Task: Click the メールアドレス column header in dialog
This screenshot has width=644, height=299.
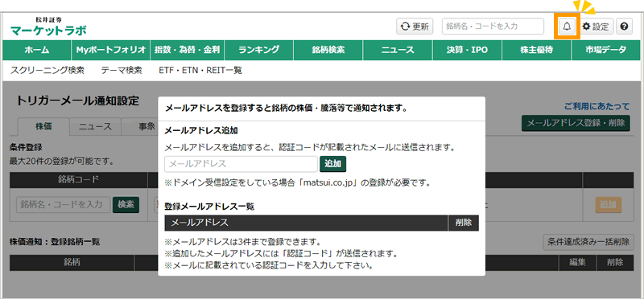Action: [306, 223]
